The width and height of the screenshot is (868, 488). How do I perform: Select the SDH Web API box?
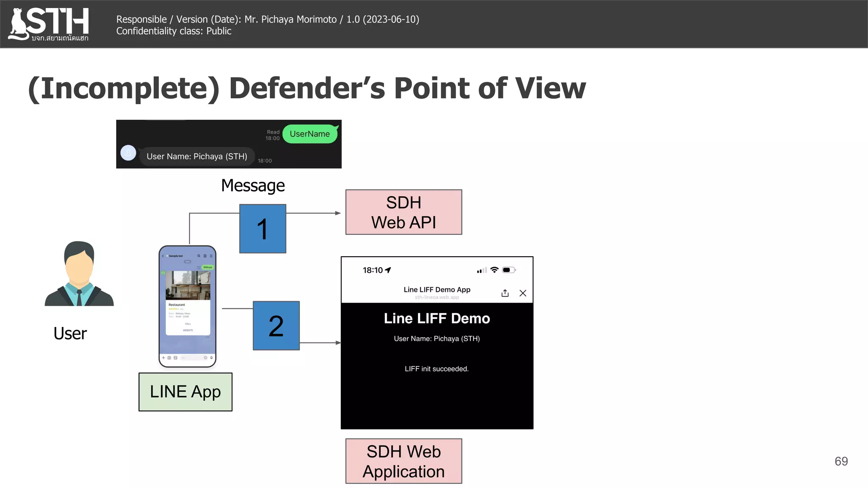click(x=403, y=212)
